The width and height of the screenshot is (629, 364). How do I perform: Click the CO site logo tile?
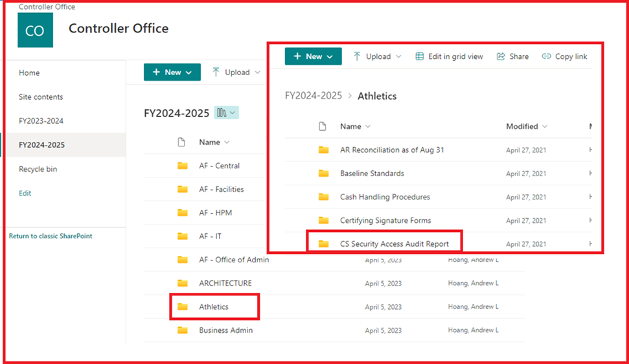point(35,30)
